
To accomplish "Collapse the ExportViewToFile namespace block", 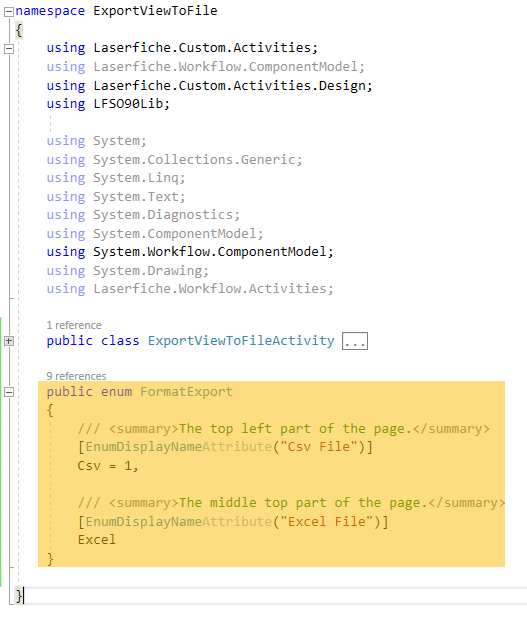I will [9, 12].
